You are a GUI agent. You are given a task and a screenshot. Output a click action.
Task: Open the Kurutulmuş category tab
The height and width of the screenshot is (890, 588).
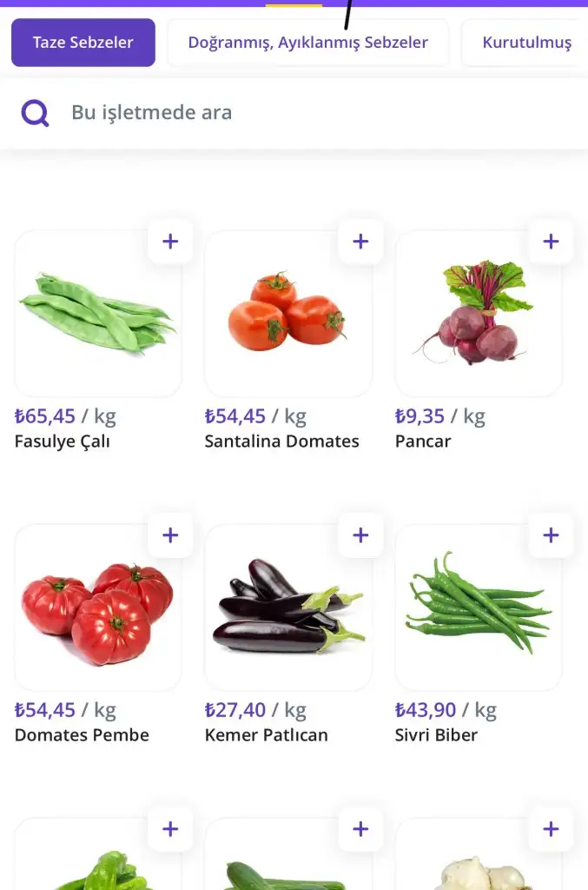coord(526,43)
